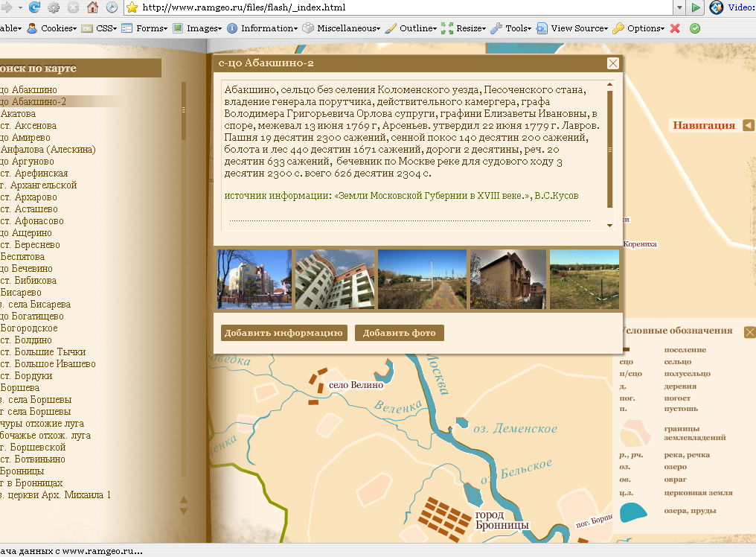Go to the home page icon
The width and height of the screenshot is (756, 557).
coord(92,7)
